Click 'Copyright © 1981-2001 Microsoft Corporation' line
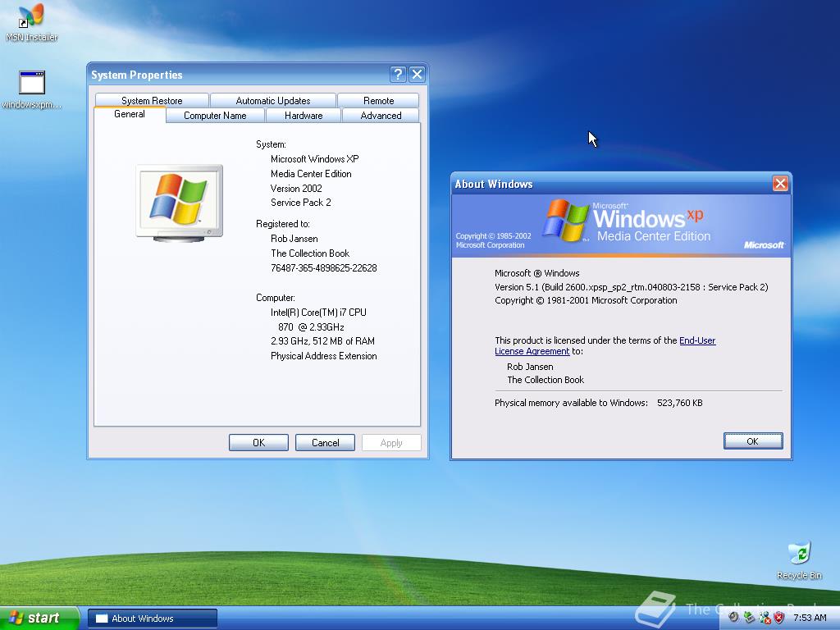The height and width of the screenshot is (630, 840). click(x=586, y=300)
